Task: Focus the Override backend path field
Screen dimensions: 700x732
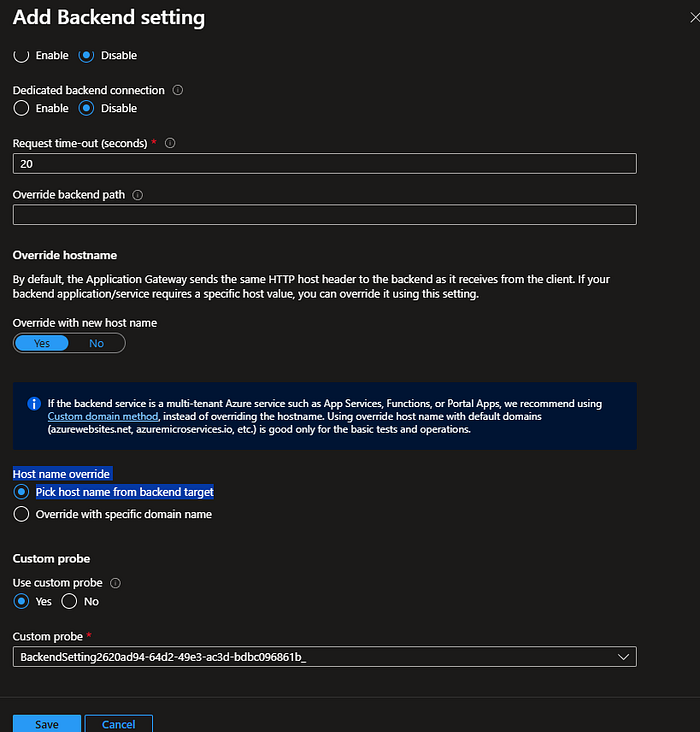Action: pyautogui.click(x=325, y=215)
